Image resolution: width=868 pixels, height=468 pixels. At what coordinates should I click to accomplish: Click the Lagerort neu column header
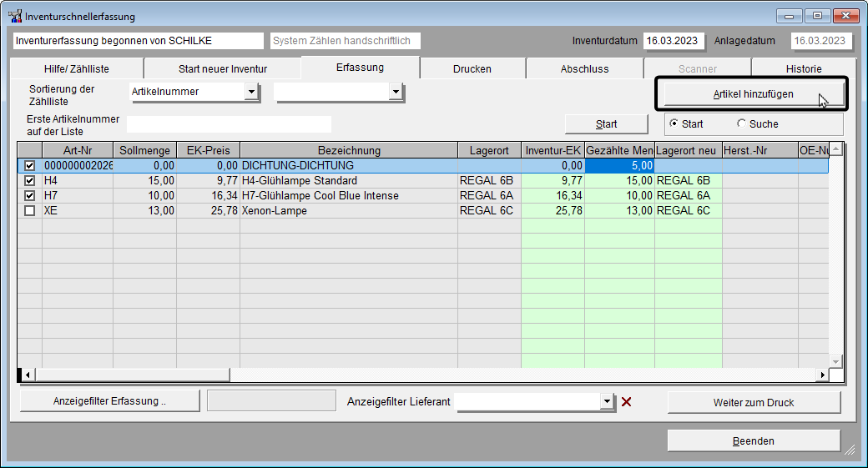pos(688,150)
